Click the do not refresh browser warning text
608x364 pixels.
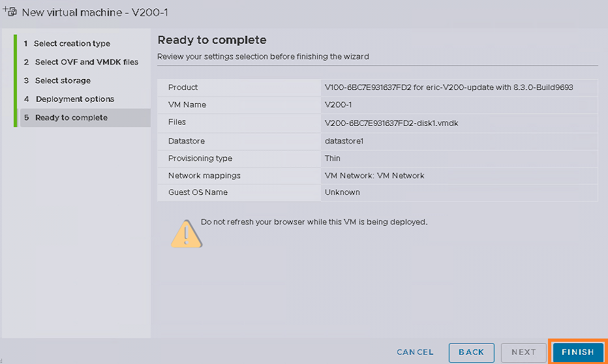click(314, 222)
